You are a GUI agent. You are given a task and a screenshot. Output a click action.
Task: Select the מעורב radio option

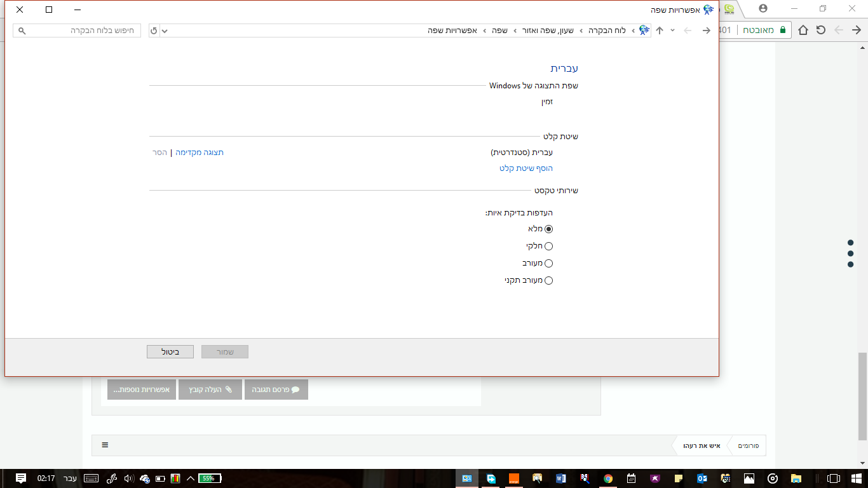tap(549, 263)
